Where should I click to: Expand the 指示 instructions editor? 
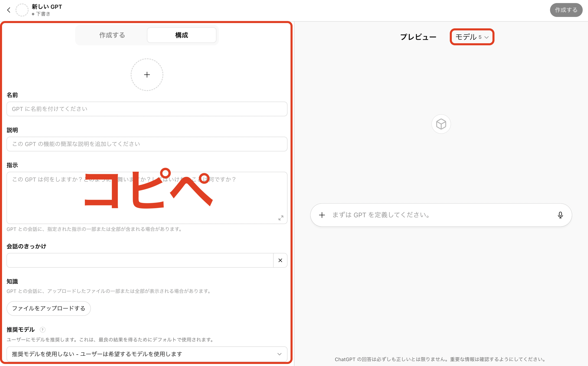281,218
